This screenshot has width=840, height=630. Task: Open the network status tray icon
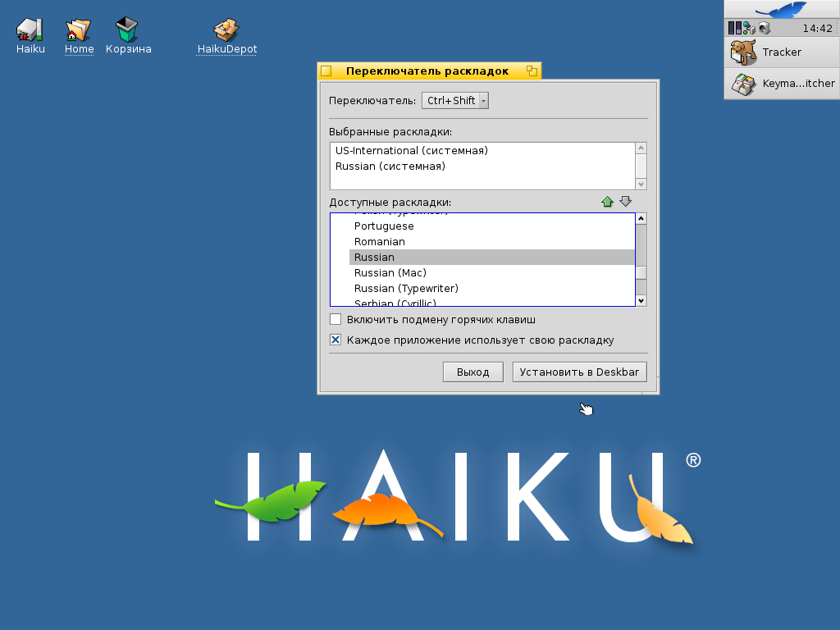coord(749,28)
